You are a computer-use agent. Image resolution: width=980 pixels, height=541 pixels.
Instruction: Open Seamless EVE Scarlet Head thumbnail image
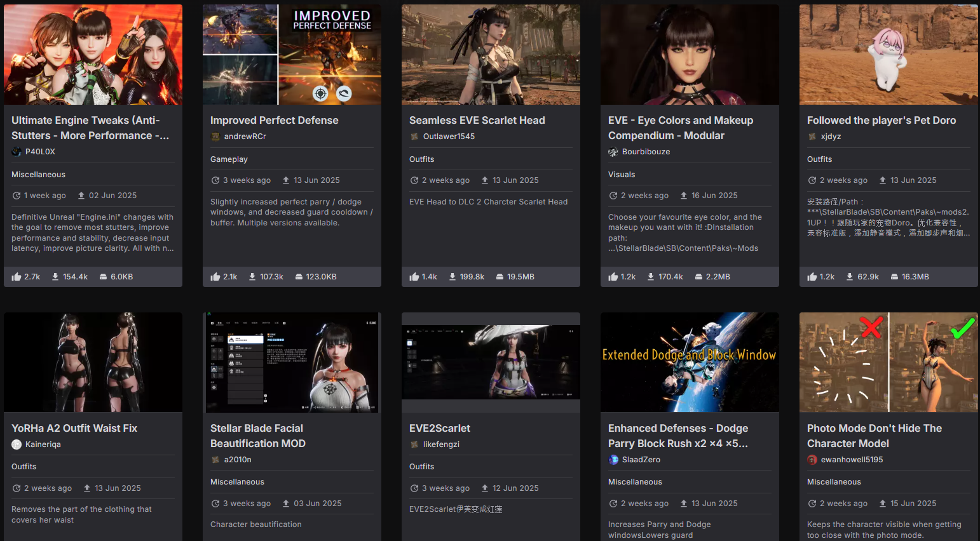[x=491, y=55]
